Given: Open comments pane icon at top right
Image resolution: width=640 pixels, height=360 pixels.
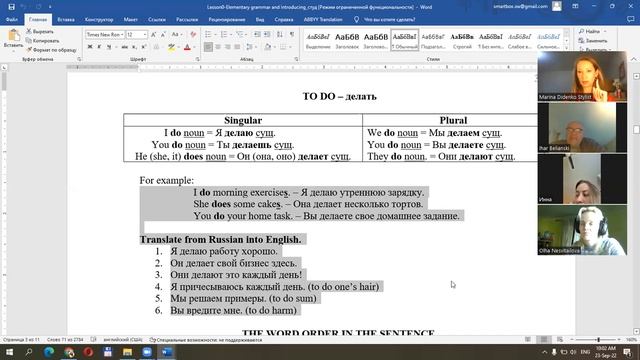Looking at the screenshot, I should (630, 19).
